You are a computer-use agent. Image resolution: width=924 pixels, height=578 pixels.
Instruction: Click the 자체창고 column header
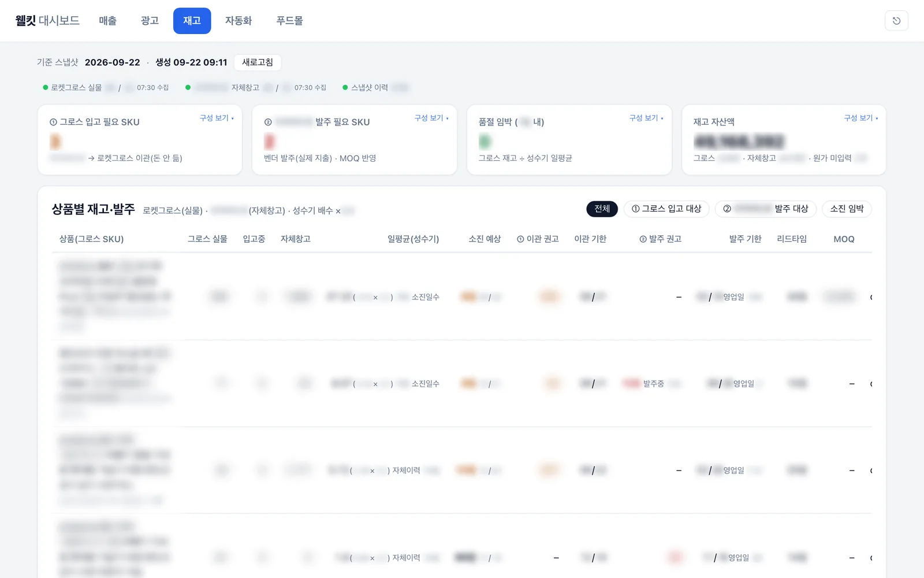click(x=295, y=239)
